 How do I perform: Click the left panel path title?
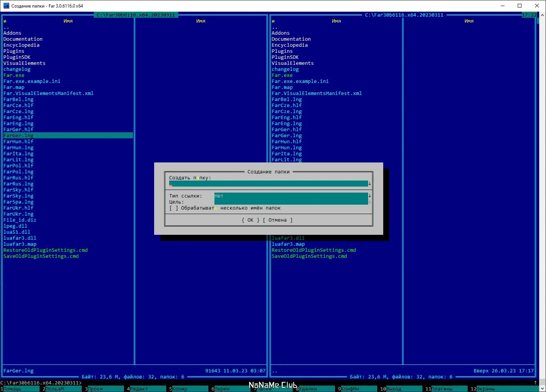[x=136, y=15]
